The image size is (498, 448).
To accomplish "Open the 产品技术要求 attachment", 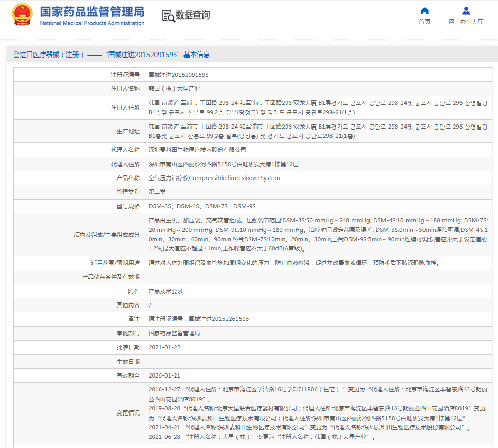I will click(165, 291).
